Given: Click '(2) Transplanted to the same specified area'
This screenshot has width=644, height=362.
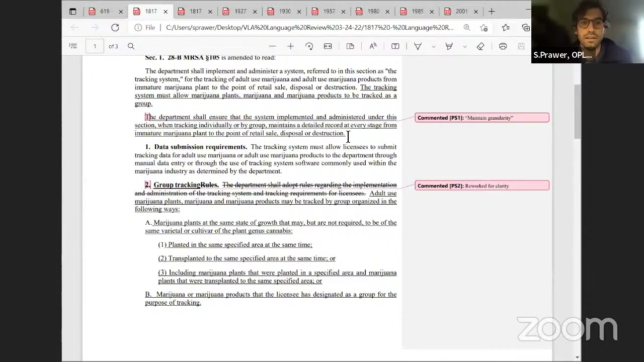Looking at the screenshot, I should pyautogui.click(x=247, y=258).
